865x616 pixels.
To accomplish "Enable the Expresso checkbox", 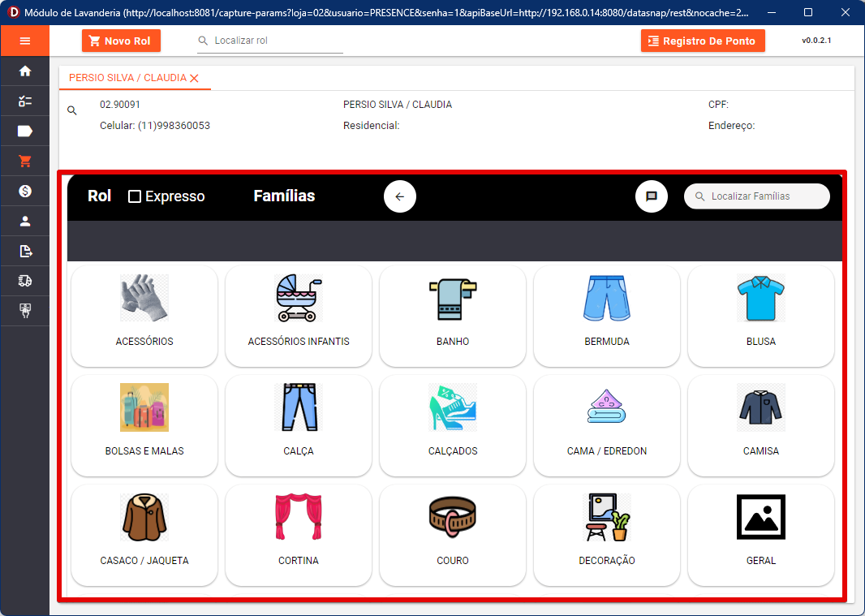I will (135, 196).
